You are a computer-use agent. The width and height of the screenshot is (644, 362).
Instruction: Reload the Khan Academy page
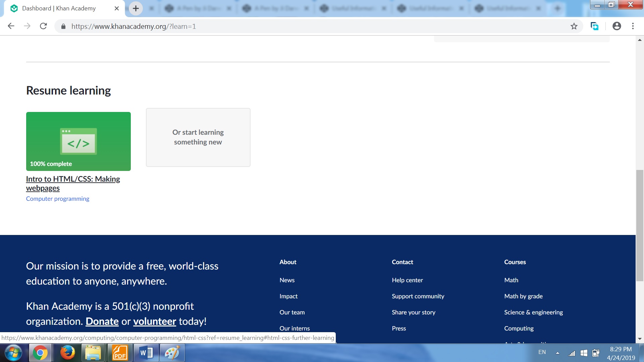click(43, 26)
